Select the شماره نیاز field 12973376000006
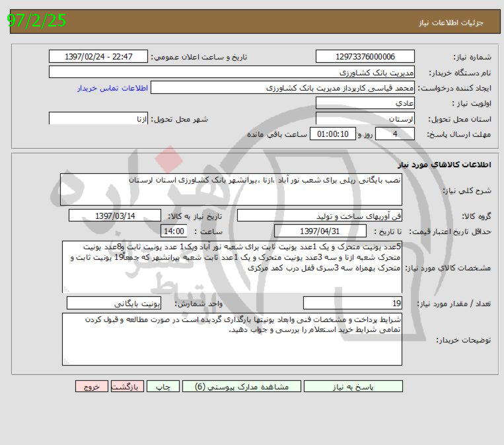Image resolution: width=504 pixels, height=445 pixels. [x=365, y=57]
